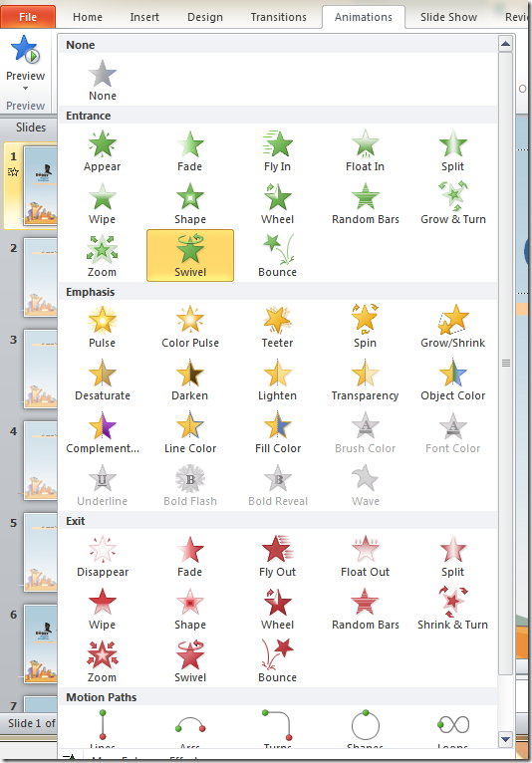Expand the Preview dropdown arrow
Viewport: 532px width, 763px height.
[25, 88]
